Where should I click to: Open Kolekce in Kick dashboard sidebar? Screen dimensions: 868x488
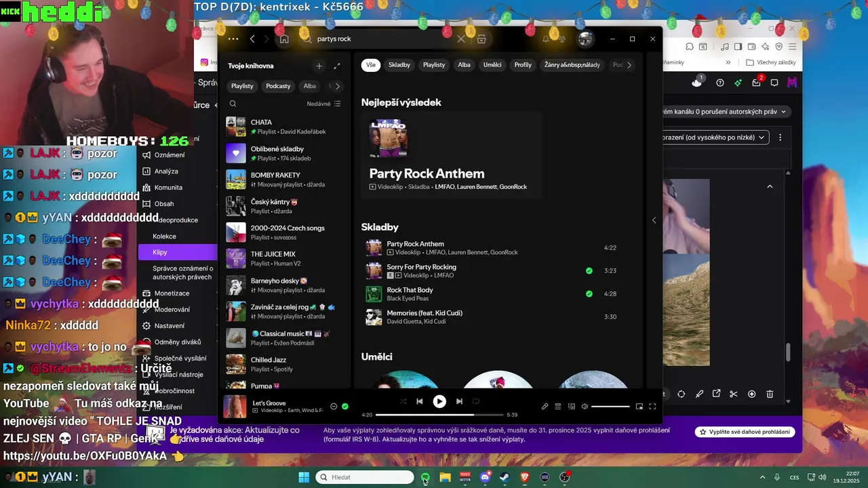164,236
